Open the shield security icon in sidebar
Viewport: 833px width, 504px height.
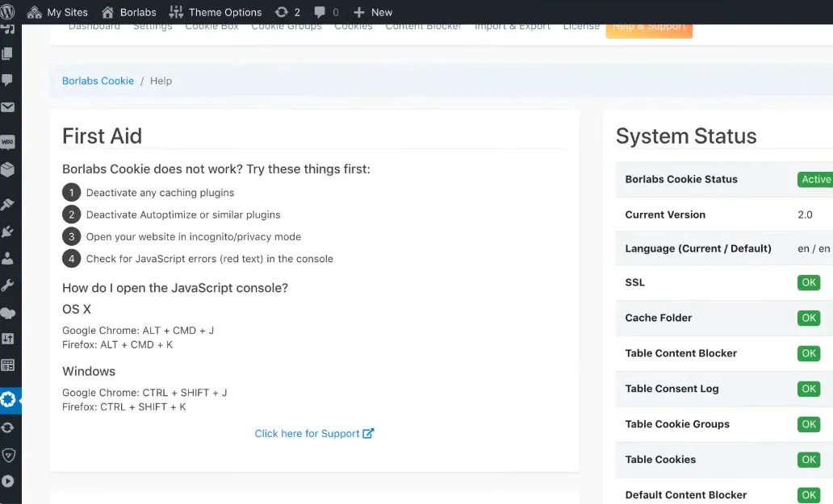click(8, 455)
